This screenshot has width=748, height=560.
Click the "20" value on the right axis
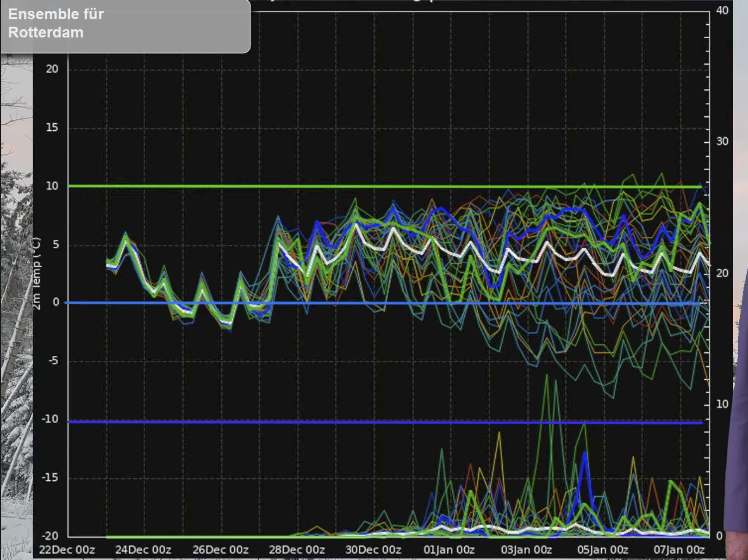(x=722, y=273)
